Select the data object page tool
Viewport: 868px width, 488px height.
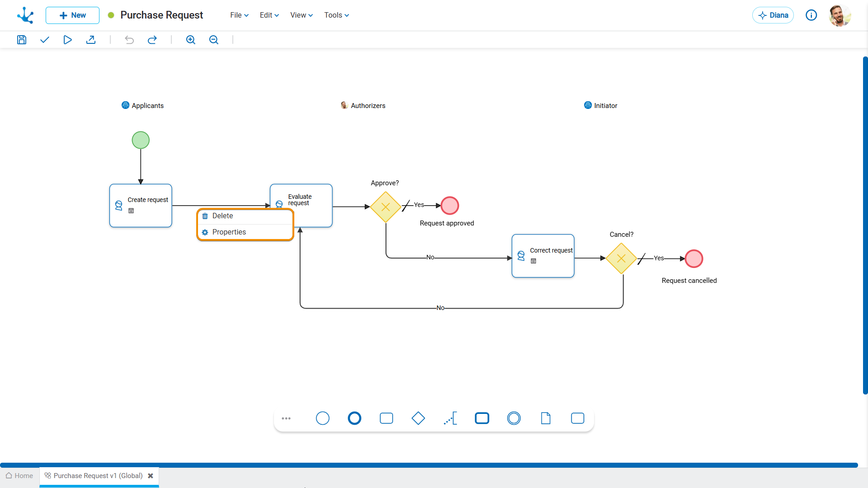[x=546, y=418]
